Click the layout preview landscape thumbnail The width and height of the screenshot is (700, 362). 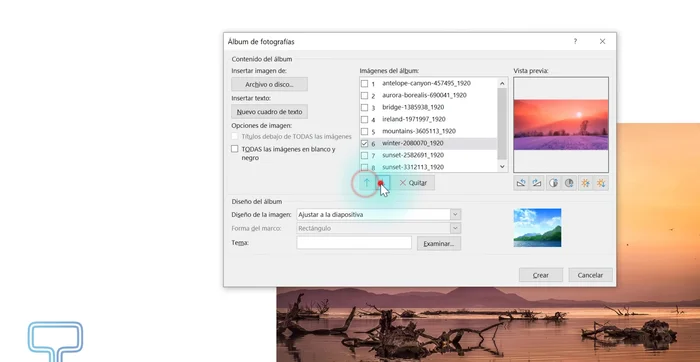click(x=538, y=228)
